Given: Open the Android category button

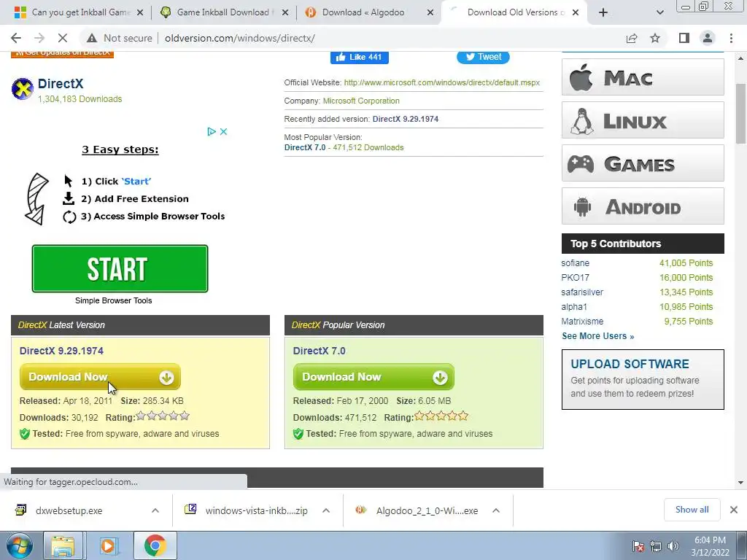Looking at the screenshot, I should 643,206.
